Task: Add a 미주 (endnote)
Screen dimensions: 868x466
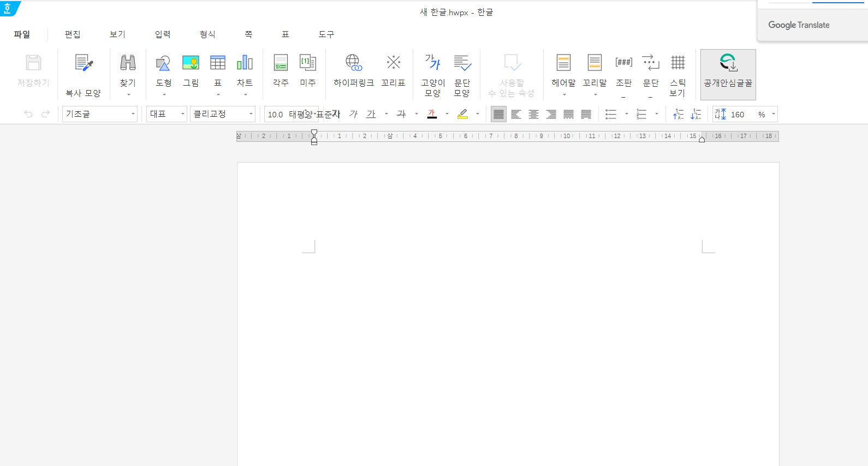Action: 308,63
